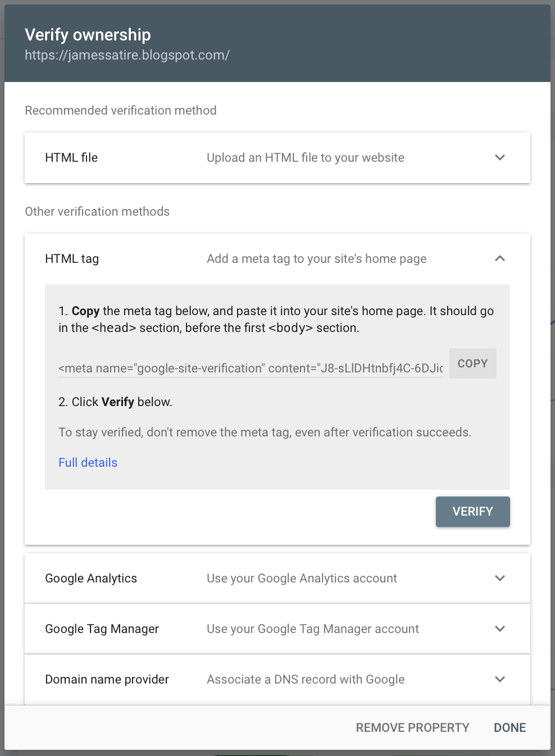Open the Full details link

click(x=88, y=463)
